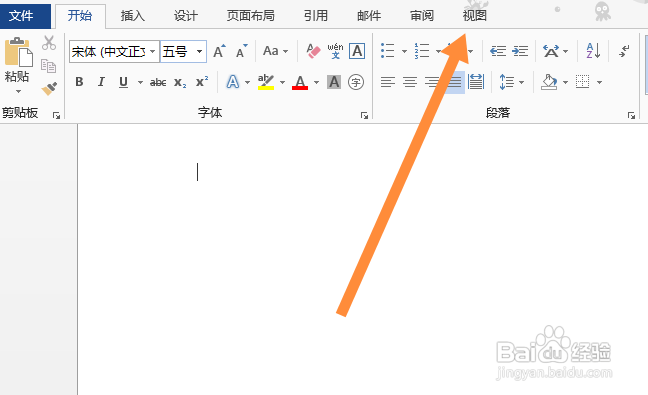Apply distributed alignment icon
The image size is (648, 395).
pyautogui.click(x=476, y=82)
